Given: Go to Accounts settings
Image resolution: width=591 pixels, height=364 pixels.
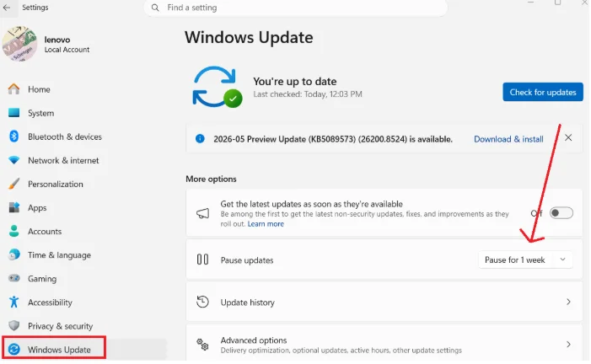Looking at the screenshot, I should tap(45, 232).
